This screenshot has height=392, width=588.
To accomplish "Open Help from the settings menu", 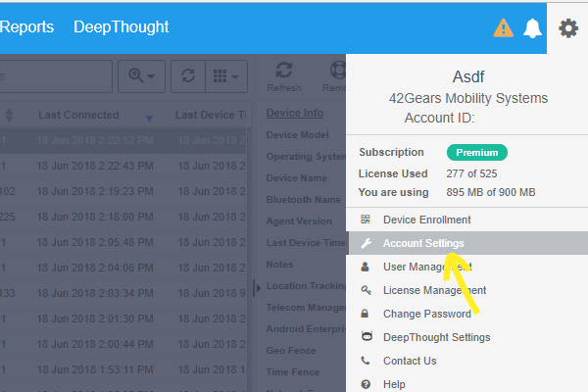I will click(466, 384).
